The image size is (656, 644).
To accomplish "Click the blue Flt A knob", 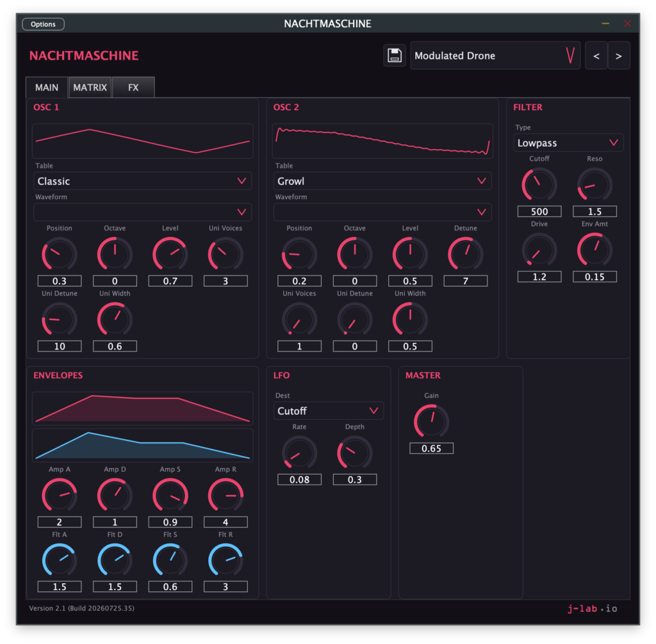I will (60, 560).
